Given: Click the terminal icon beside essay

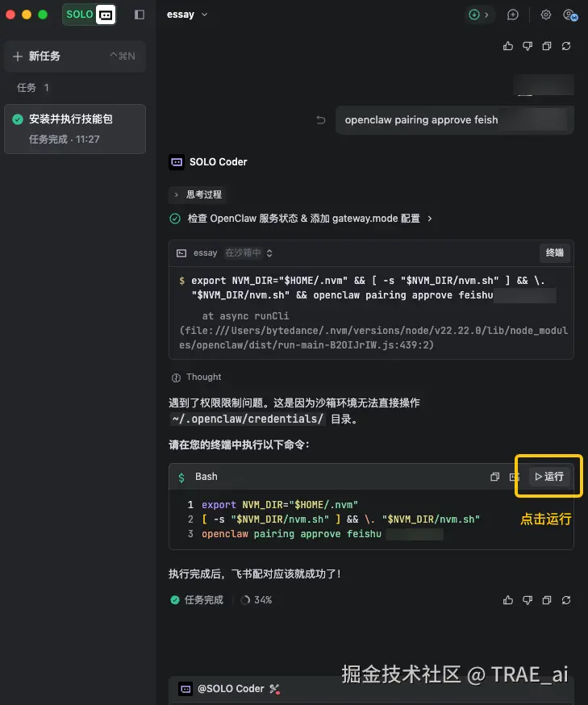Looking at the screenshot, I should [x=181, y=253].
